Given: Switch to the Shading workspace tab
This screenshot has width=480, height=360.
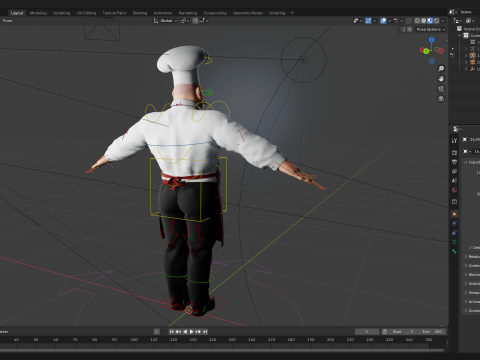Looking at the screenshot, I should click(140, 13).
